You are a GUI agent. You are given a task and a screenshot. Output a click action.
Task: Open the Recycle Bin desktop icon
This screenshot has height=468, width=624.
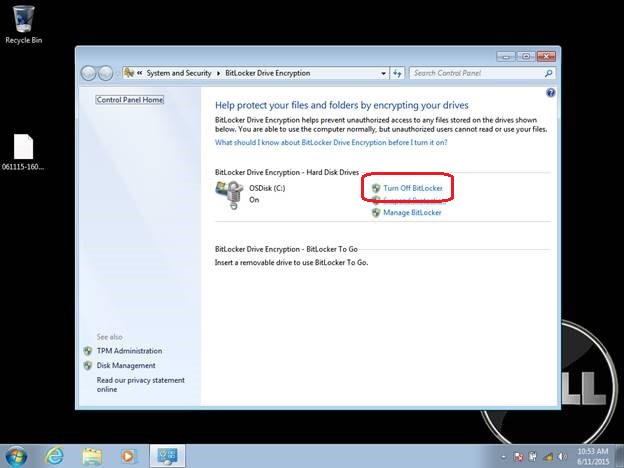pos(23,24)
